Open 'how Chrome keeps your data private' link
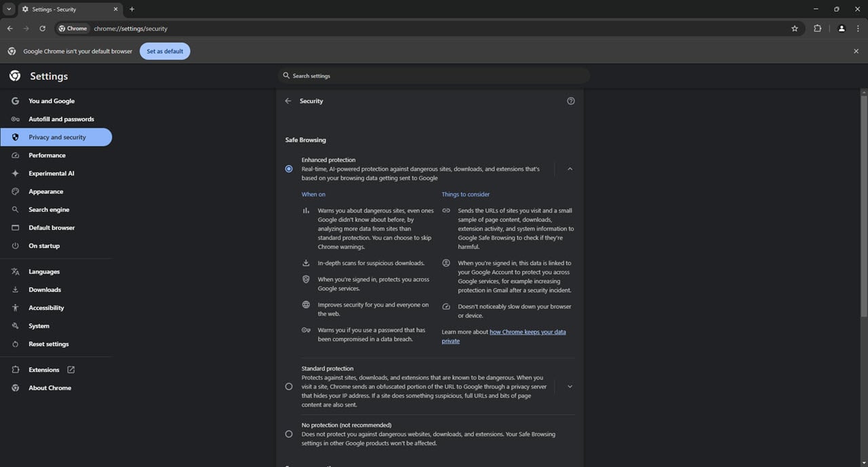 pos(503,337)
